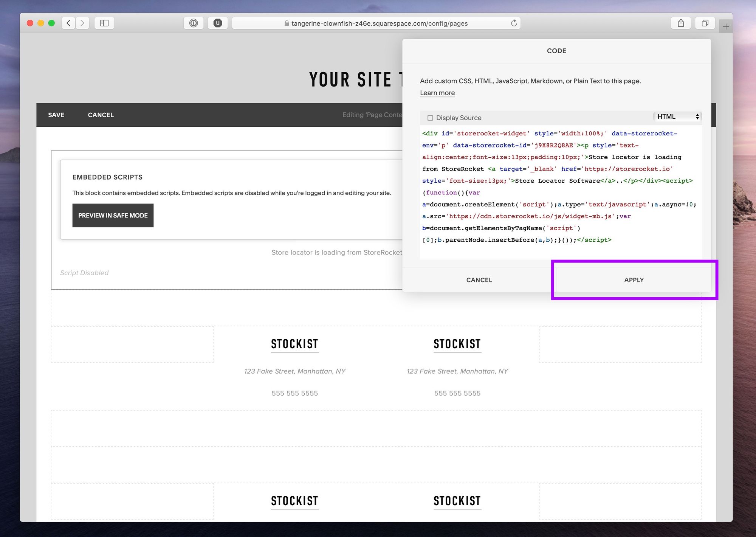Click the CODE dialog title
The width and height of the screenshot is (756, 537).
pos(556,51)
